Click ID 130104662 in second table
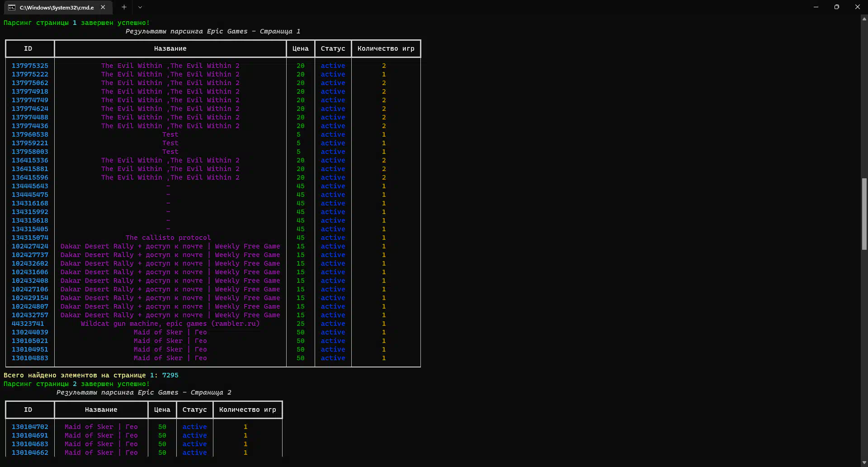The image size is (868, 467). tap(30, 453)
